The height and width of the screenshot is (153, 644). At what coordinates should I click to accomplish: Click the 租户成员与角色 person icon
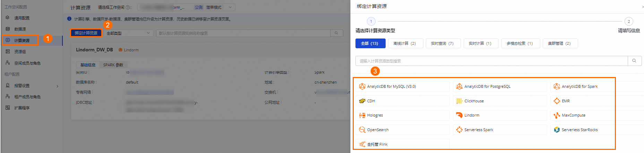point(8,96)
